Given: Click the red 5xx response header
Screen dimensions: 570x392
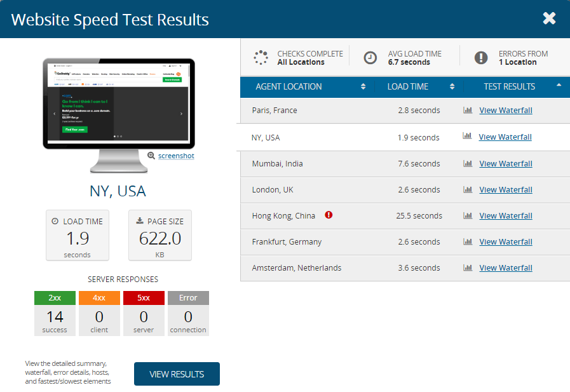Looking at the screenshot, I should (x=144, y=297).
